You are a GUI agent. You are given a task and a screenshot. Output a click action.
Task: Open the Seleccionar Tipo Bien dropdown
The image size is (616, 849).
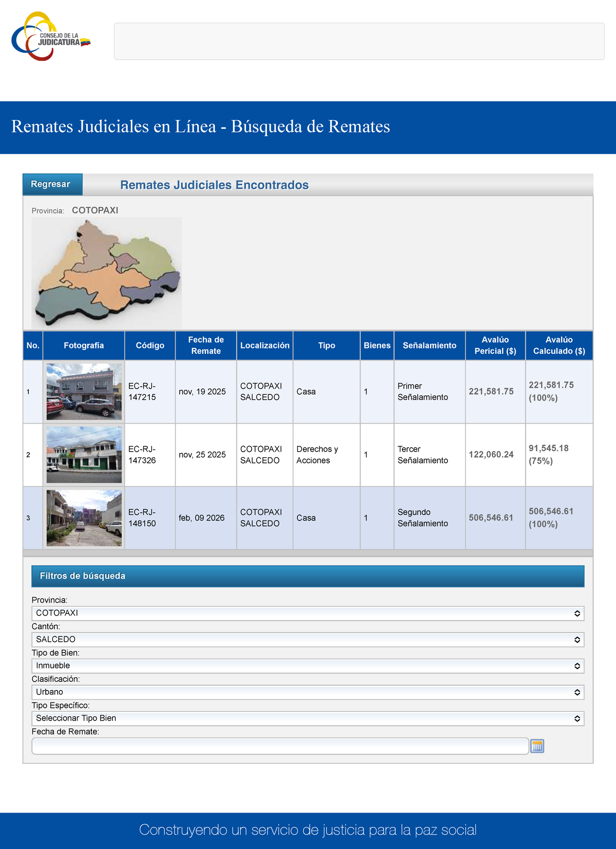pos(308,719)
